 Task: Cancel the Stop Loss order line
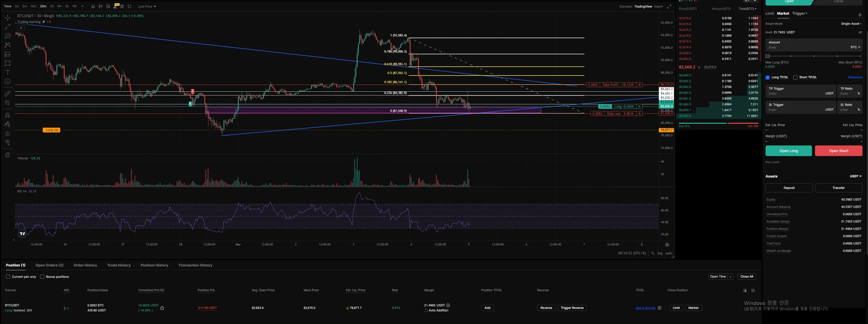click(x=640, y=114)
